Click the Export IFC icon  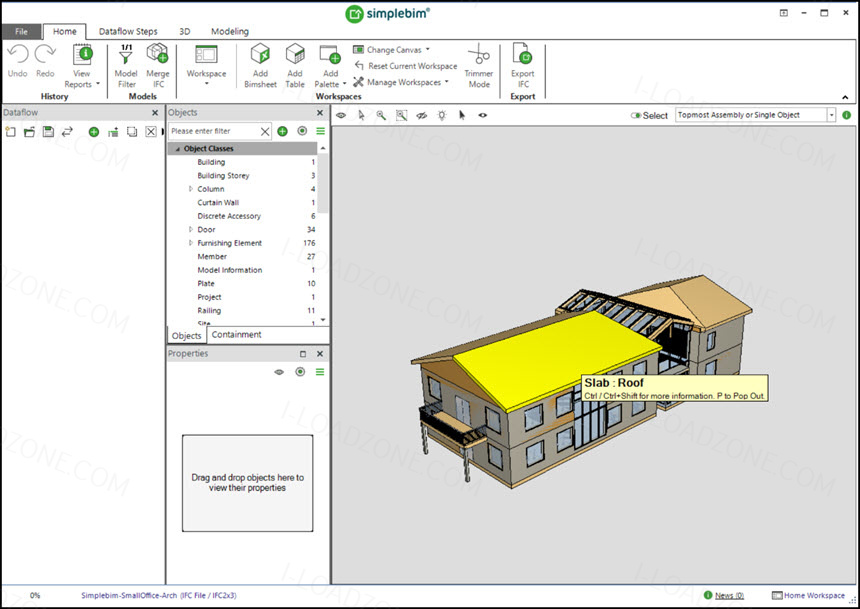[x=522, y=54]
